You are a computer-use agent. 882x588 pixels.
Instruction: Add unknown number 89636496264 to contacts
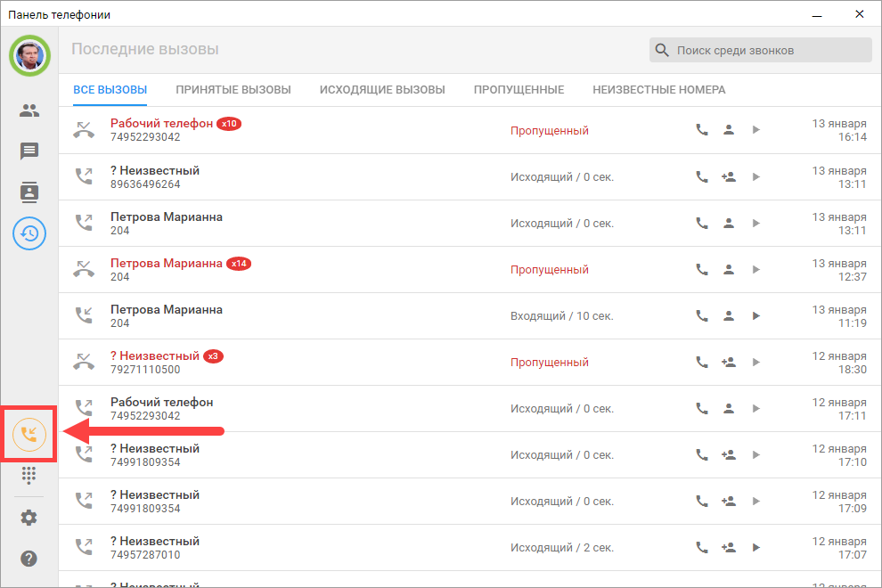click(728, 176)
